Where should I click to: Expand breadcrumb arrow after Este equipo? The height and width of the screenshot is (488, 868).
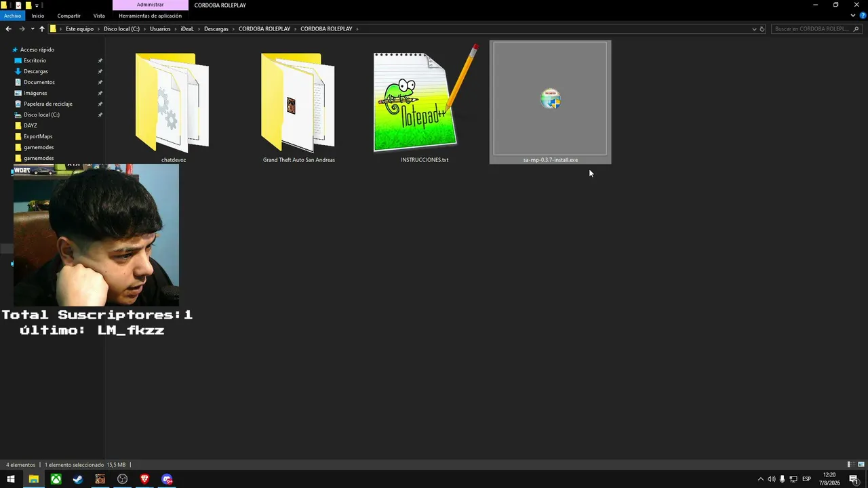click(99, 29)
